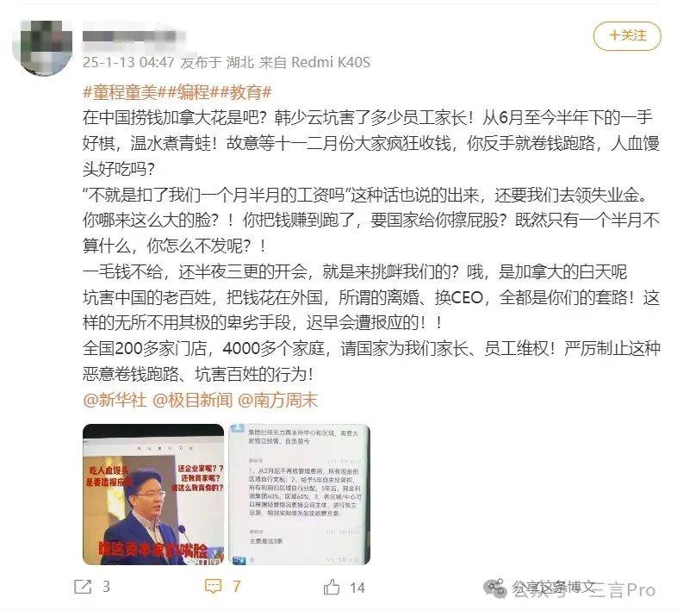Click the 来自 Redmi K40S device label
Image resolution: width=677 pixels, height=616 pixels.
[314, 62]
